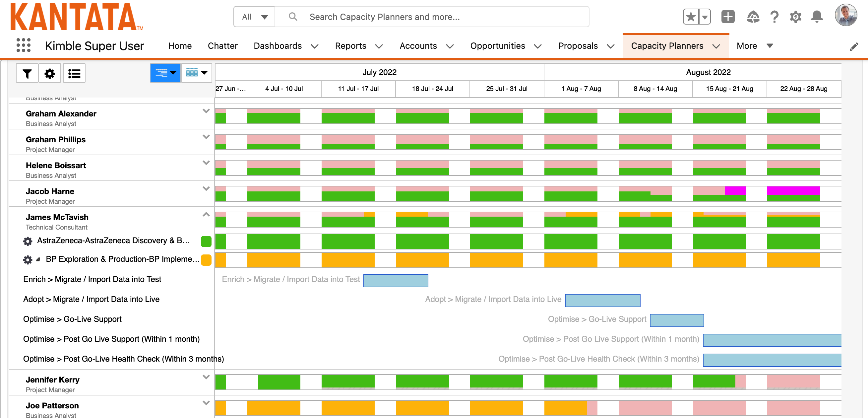868x418 pixels.
Task: Expand the Jacob Harne row
Action: [206, 188]
